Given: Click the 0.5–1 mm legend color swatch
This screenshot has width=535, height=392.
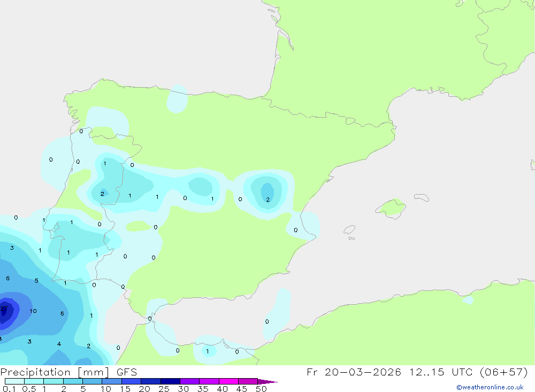Looking at the screenshot, I should point(34,381).
